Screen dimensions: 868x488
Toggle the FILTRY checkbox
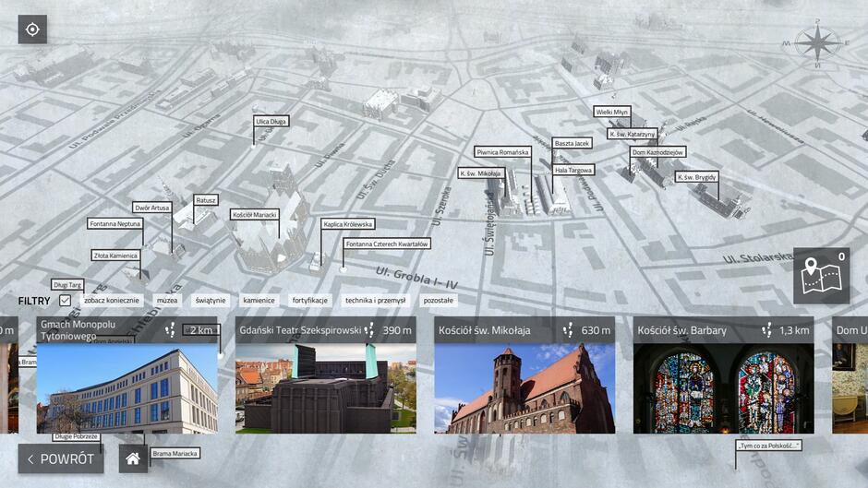tap(65, 301)
